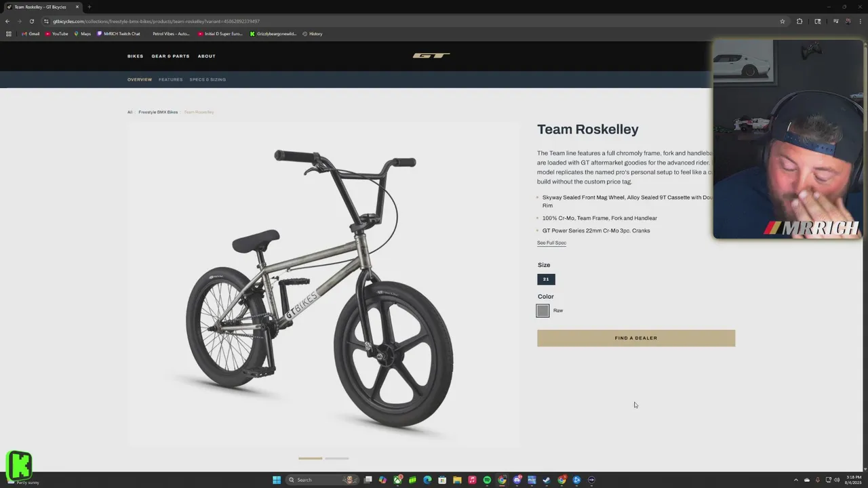
Task: Click the Team Roskelley product title
Action: (588, 129)
